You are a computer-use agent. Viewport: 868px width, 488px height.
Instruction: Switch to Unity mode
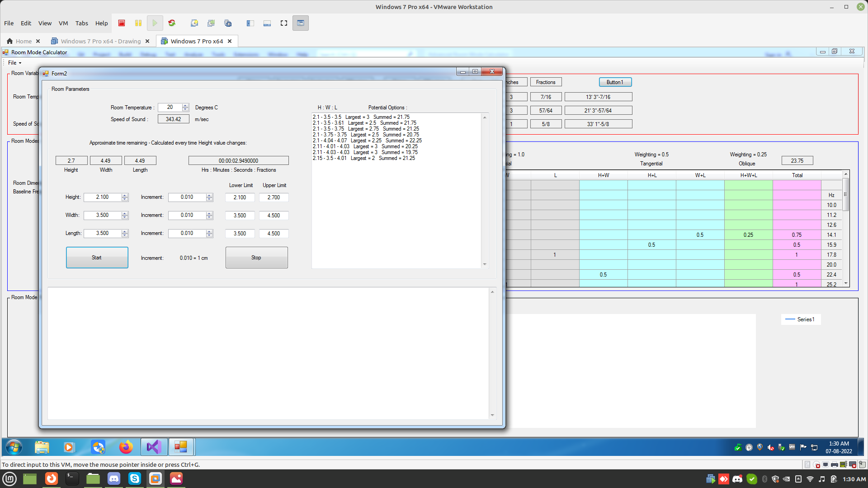[300, 23]
